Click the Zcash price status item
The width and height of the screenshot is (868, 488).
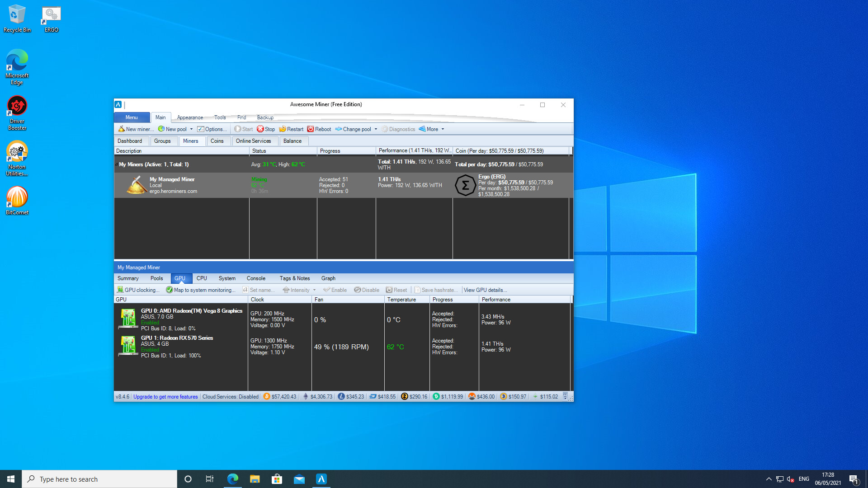[x=414, y=397]
